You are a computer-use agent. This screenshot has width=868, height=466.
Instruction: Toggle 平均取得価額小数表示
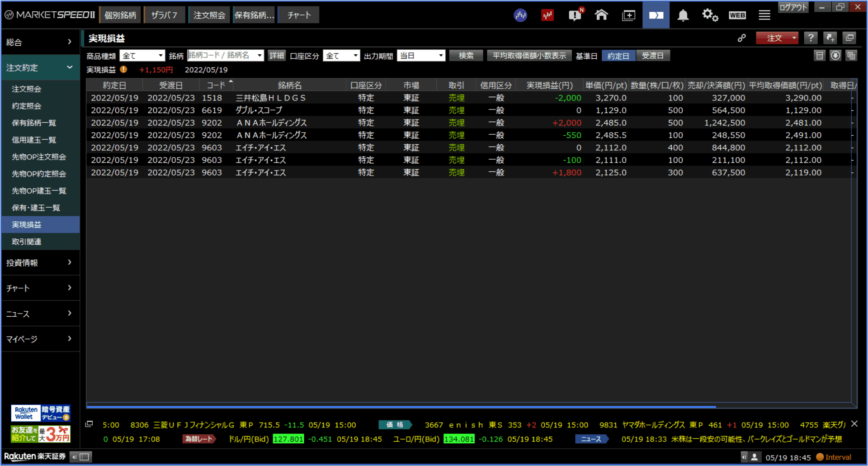(529, 56)
